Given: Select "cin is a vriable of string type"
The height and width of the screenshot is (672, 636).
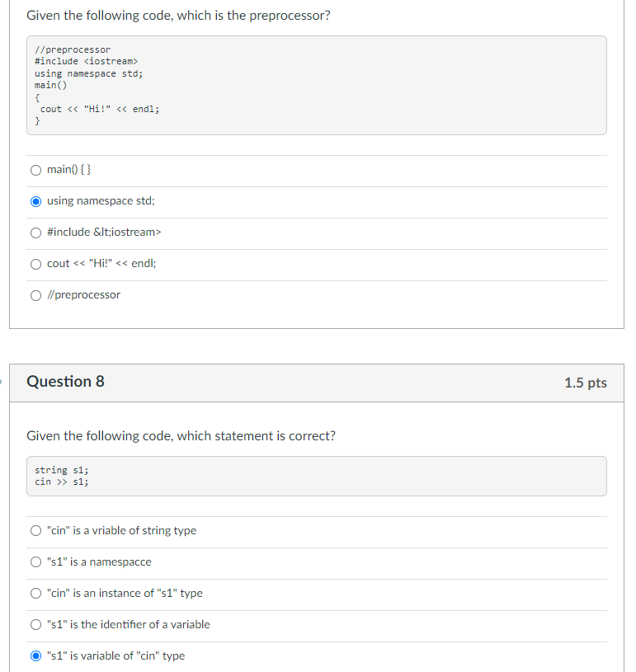Looking at the screenshot, I should click(x=36, y=530).
